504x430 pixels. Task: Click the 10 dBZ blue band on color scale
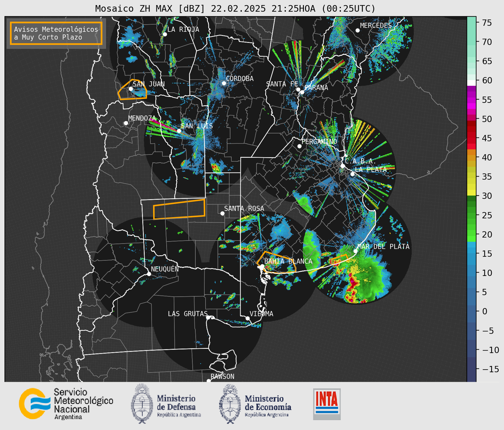click(x=471, y=273)
